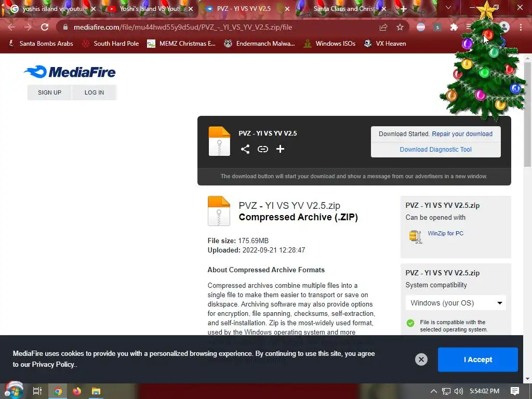The height and width of the screenshot is (399, 532).
Task: Click the gray S extension icon
Action: (x=437, y=27)
